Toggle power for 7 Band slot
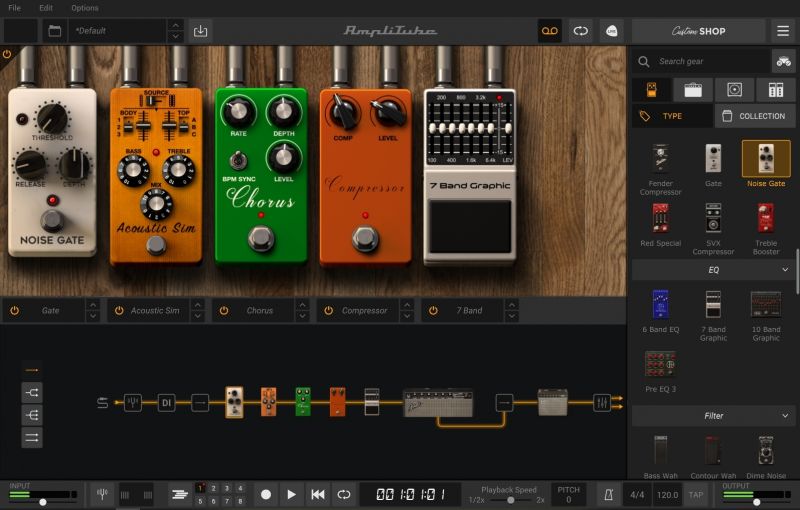Screen dimensions: 800x510 coord(433,311)
